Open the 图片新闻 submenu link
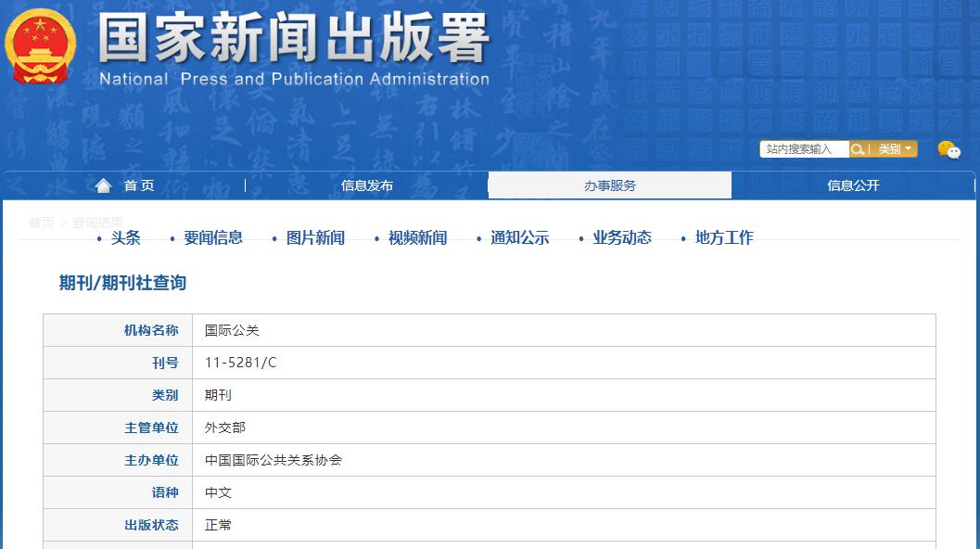Screen dimensions: 980x549 pos(315,237)
